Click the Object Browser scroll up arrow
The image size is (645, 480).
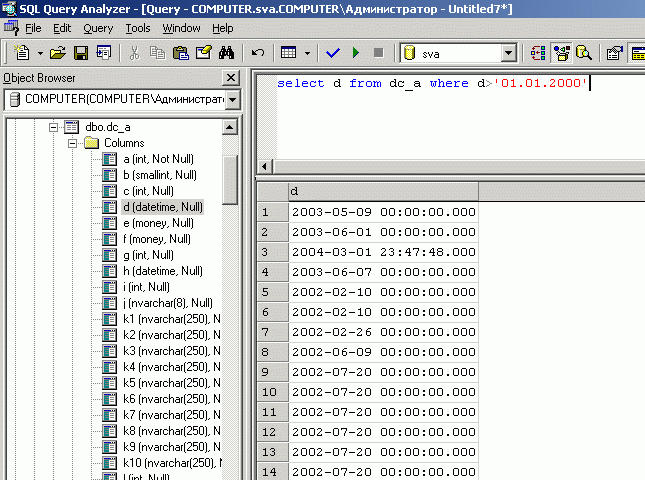(230, 127)
